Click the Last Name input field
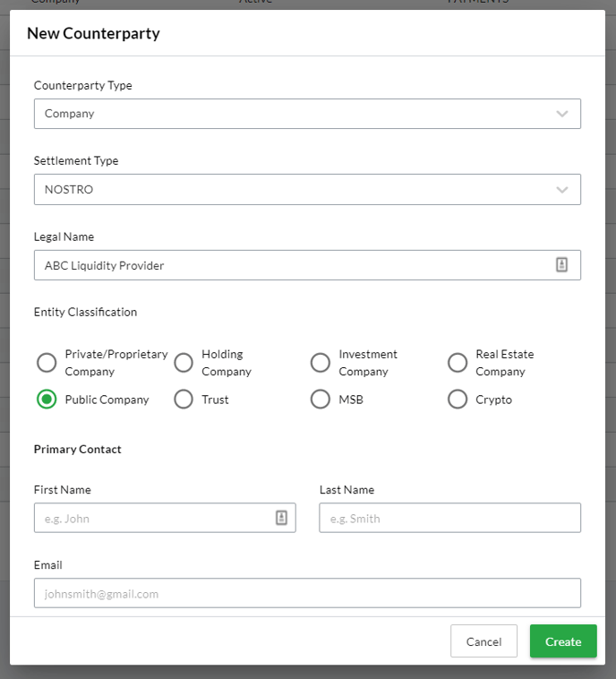616x679 pixels. (x=449, y=518)
